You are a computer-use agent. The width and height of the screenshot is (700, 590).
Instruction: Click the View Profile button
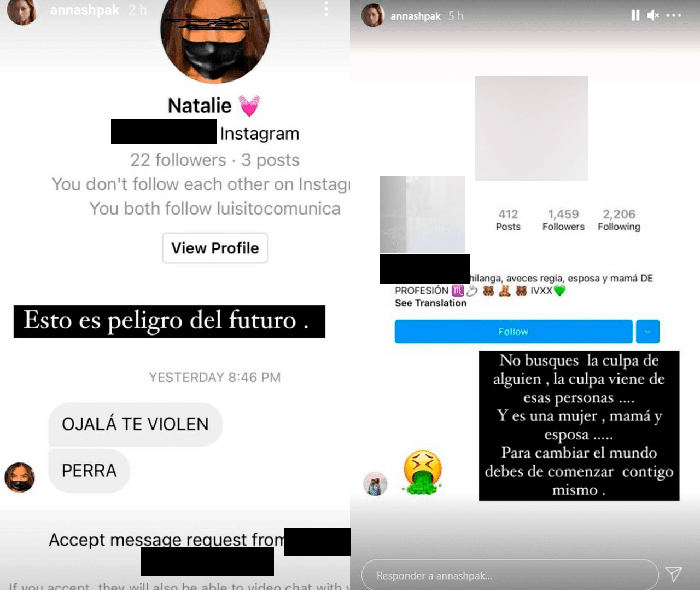215,248
